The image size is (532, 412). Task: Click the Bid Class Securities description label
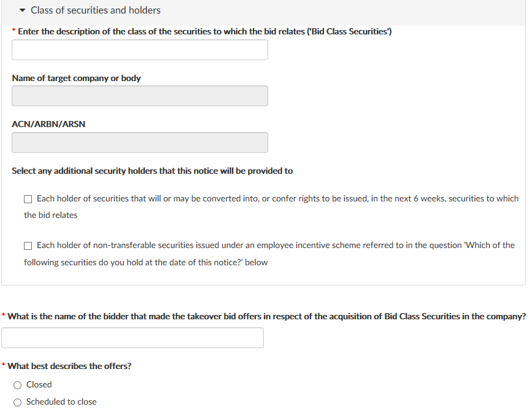[x=205, y=31]
